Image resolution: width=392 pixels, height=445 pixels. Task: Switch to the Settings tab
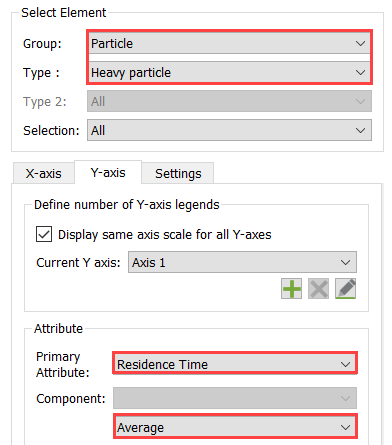[x=178, y=173]
